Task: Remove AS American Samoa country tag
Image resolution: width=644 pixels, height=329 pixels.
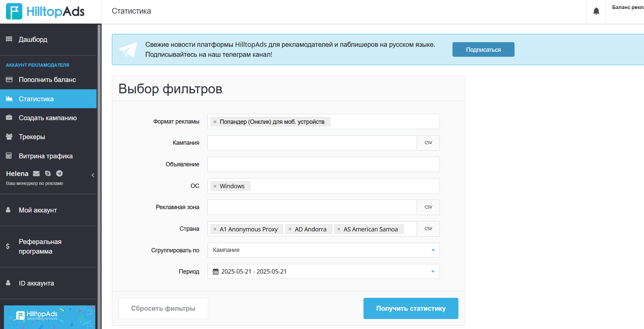Action: coord(339,229)
